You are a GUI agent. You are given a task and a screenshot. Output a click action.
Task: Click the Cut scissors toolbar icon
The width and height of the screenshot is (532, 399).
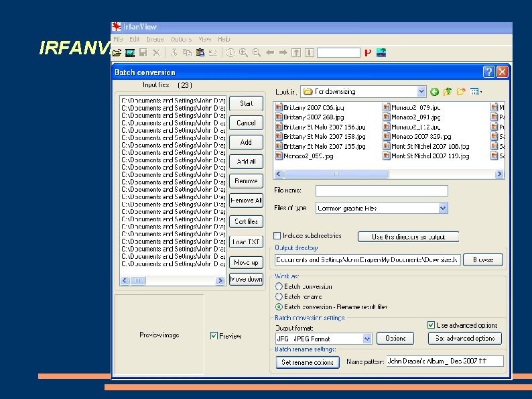click(x=174, y=52)
